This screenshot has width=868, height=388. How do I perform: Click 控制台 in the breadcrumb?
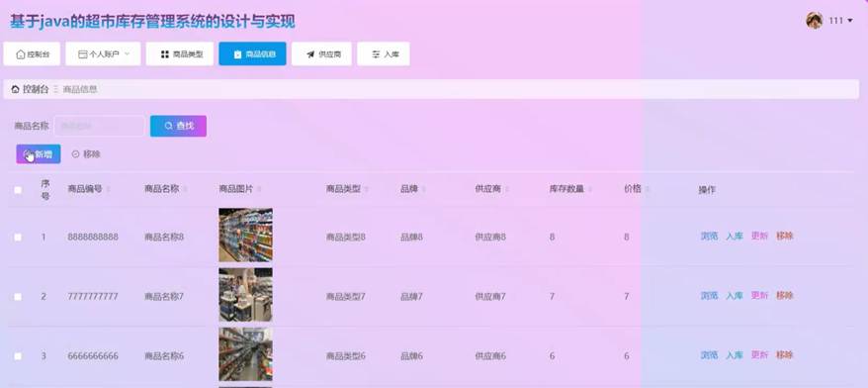[36, 89]
